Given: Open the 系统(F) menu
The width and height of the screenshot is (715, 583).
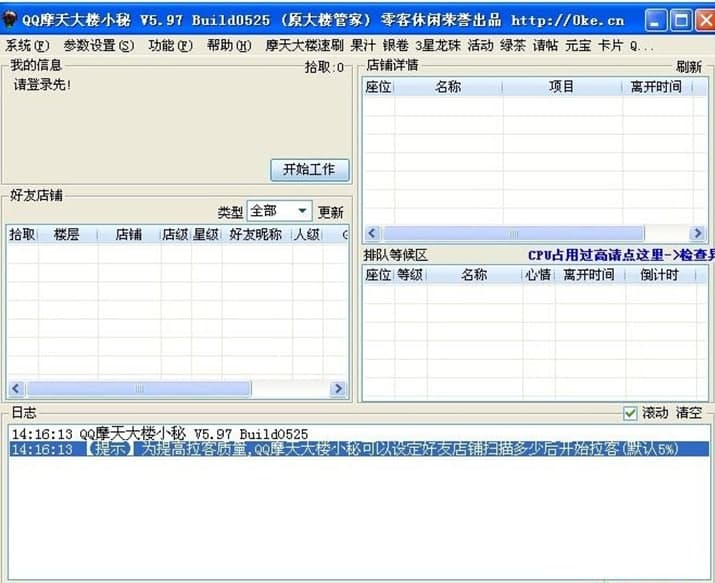Looking at the screenshot, I should point(27,46).
